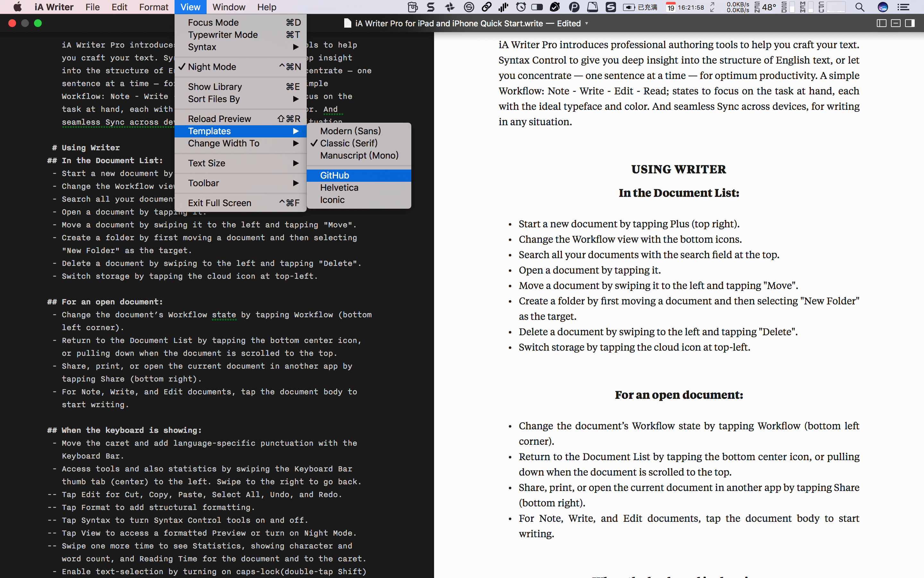924x578 pixels.
Task: Open the Format menu
Action: click(153, 7)
